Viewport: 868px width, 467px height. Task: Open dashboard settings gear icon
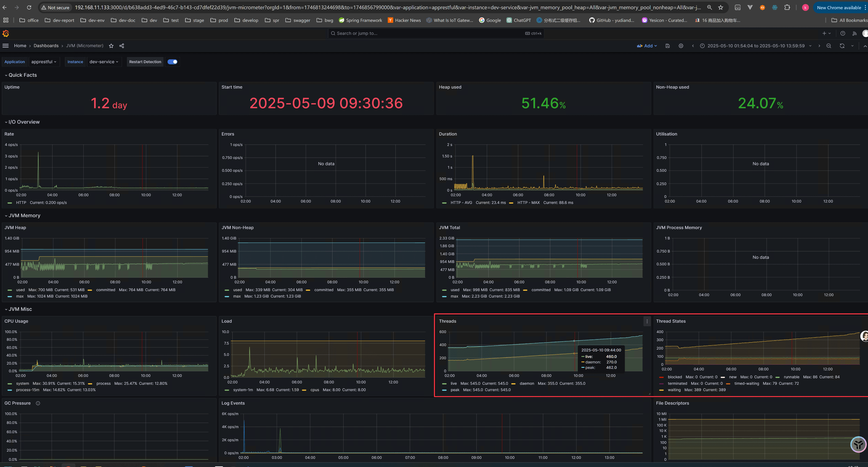click(681, 46)
